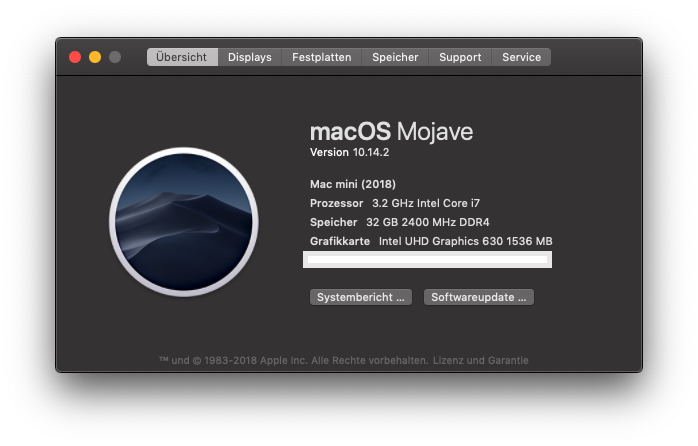This screenshot has height=446, width=698.
Task: Click the 32 GB 2400 MHz DDR4 value
Action: click(427, 222)
